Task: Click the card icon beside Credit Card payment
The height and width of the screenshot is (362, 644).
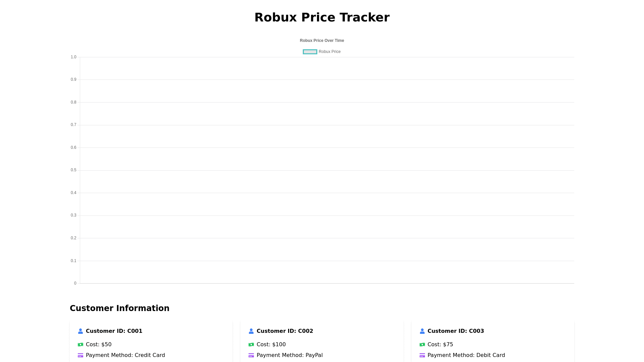Action: [80, 355]
